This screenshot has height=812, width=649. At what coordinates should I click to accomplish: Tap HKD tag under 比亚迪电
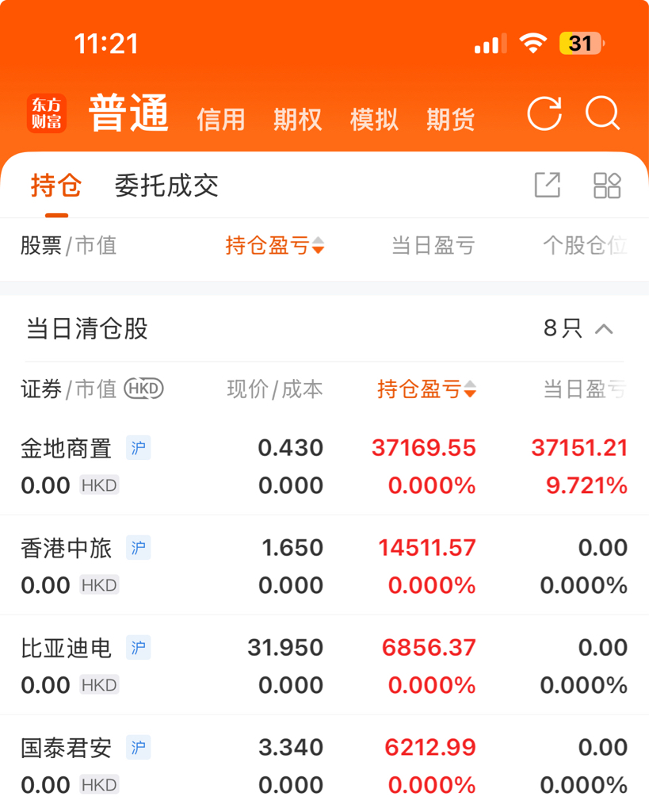99,685
